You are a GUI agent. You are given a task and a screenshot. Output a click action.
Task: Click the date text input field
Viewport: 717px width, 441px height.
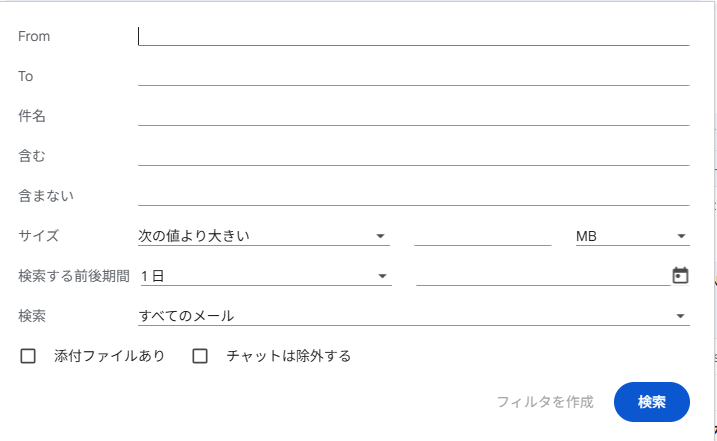click(542, 276)
